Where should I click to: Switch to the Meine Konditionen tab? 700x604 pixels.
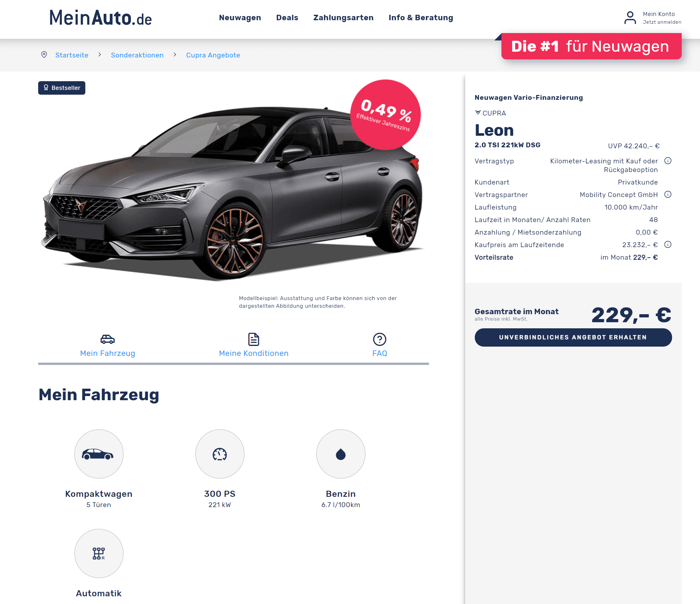coord(254,345)
